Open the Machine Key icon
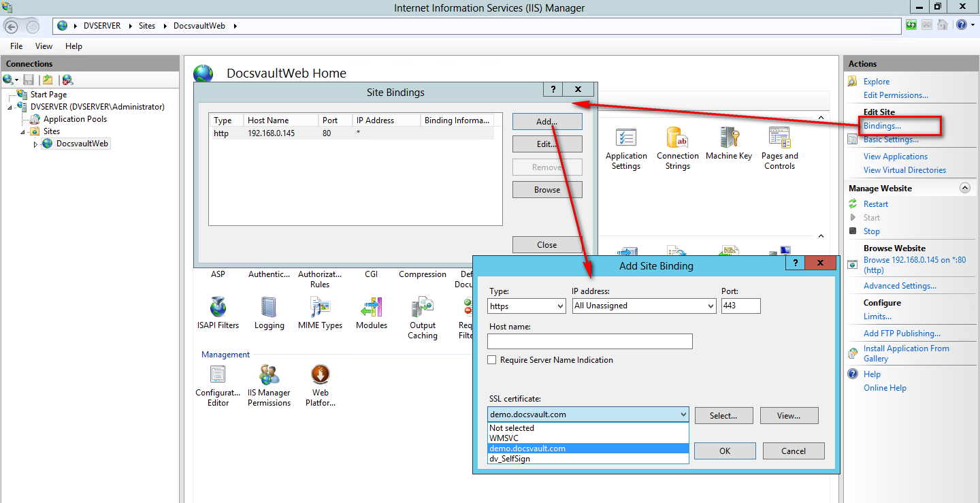Screen dimensions: 980x503 tap(729, 140)
